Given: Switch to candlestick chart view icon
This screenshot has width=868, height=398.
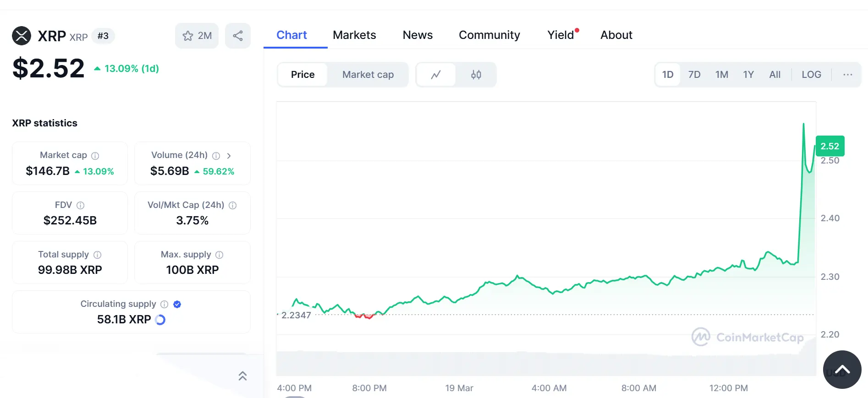Looking at the screenshot, I should click(476, 75).
